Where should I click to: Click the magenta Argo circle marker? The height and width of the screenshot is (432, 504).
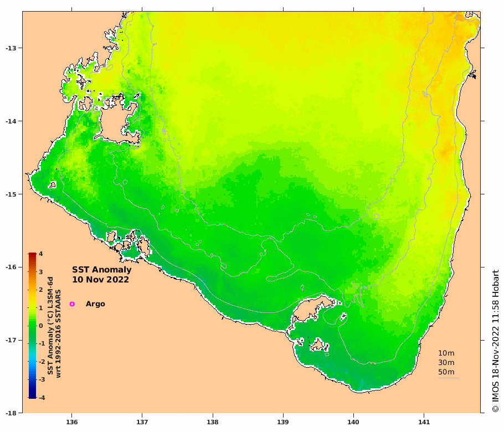[72, 304]
